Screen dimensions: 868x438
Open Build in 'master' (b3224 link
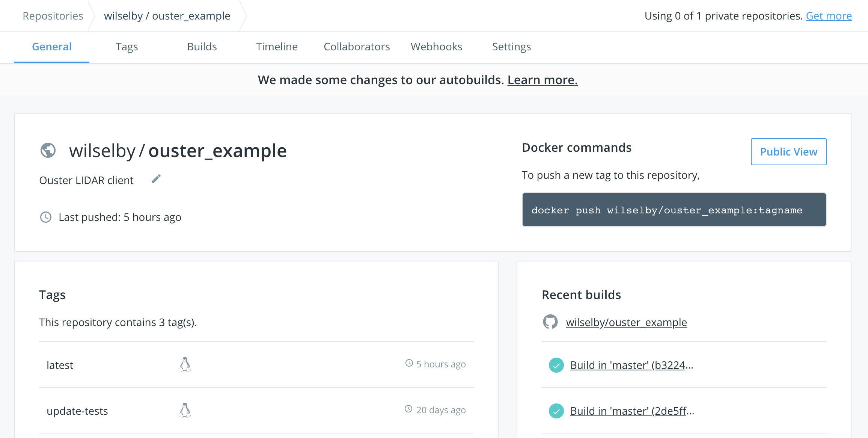click(632, 365)
